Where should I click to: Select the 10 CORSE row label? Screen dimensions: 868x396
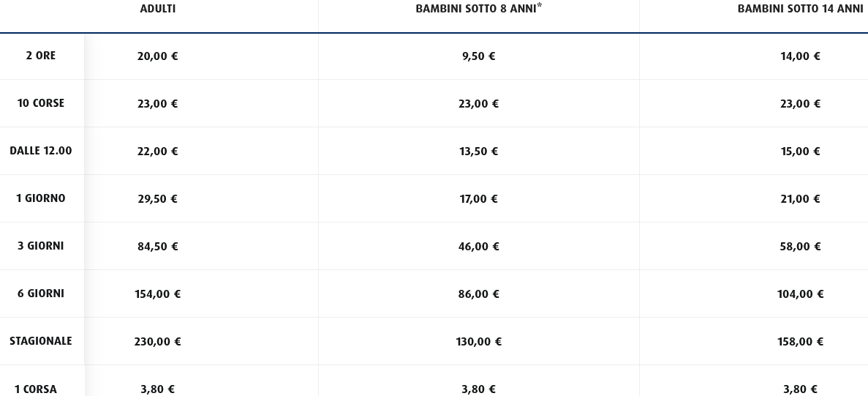[41, 103]
